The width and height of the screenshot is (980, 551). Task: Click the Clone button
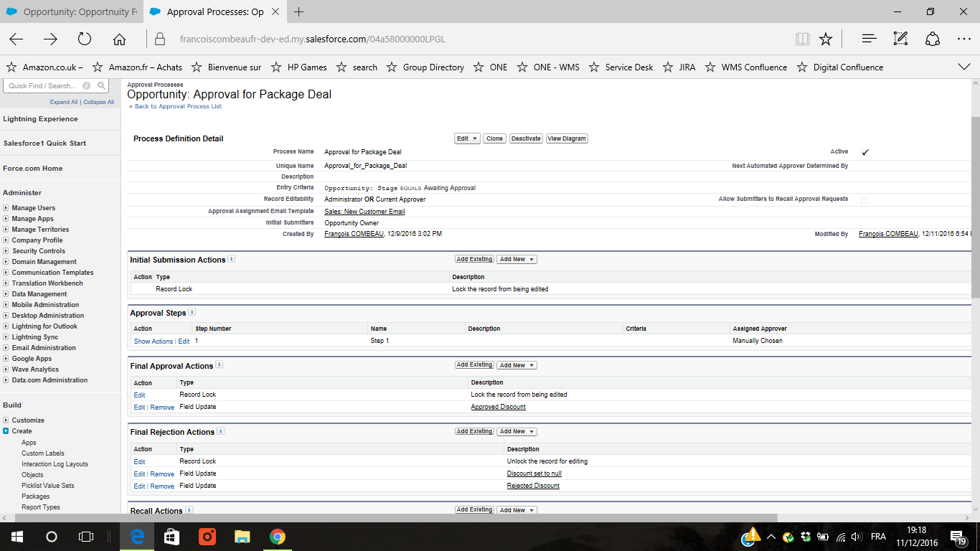[x=494, y=138]
